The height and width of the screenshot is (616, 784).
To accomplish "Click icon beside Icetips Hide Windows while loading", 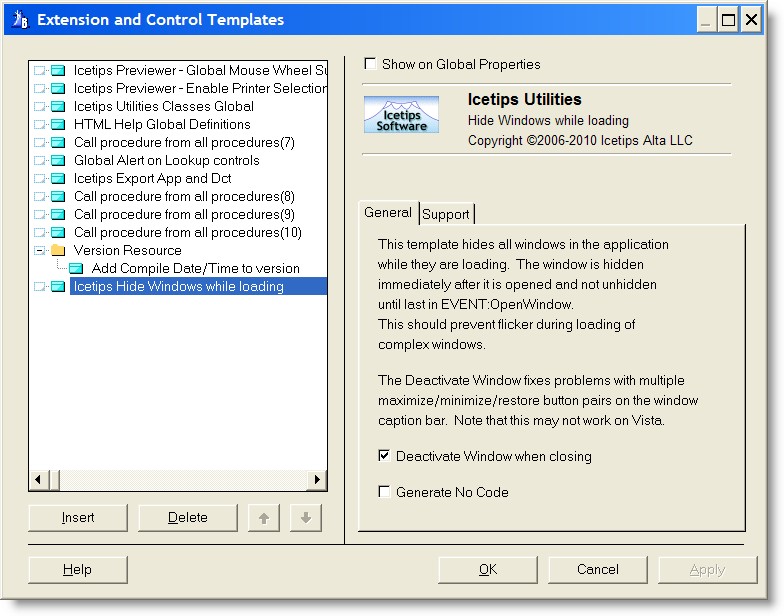I will tap(58, 286).
